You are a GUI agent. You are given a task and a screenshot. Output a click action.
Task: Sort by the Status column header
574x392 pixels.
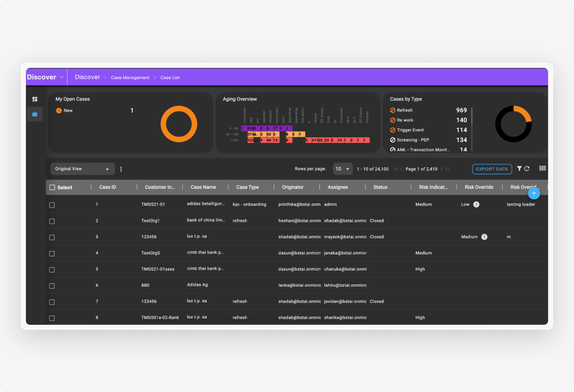coord(380,187)
